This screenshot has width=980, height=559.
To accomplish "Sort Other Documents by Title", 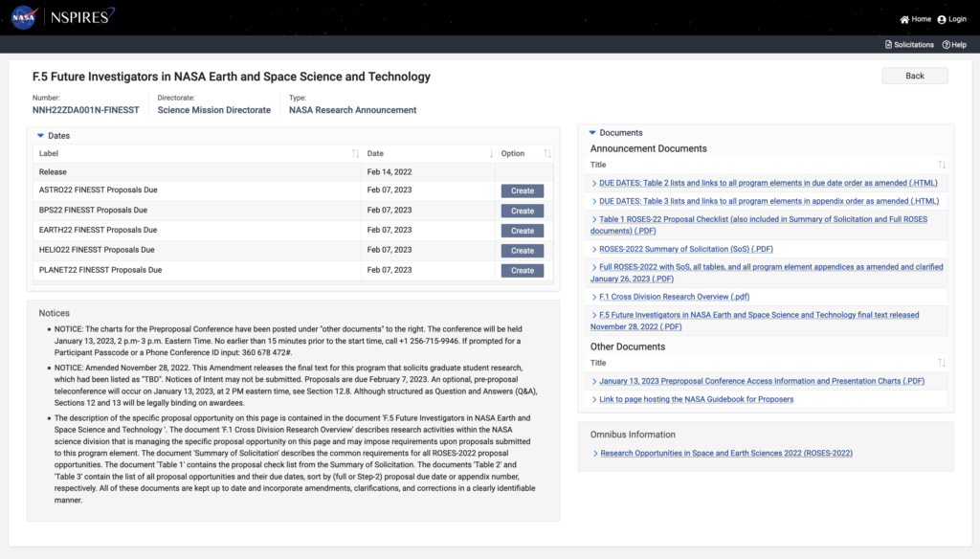I will click(942, 363).
